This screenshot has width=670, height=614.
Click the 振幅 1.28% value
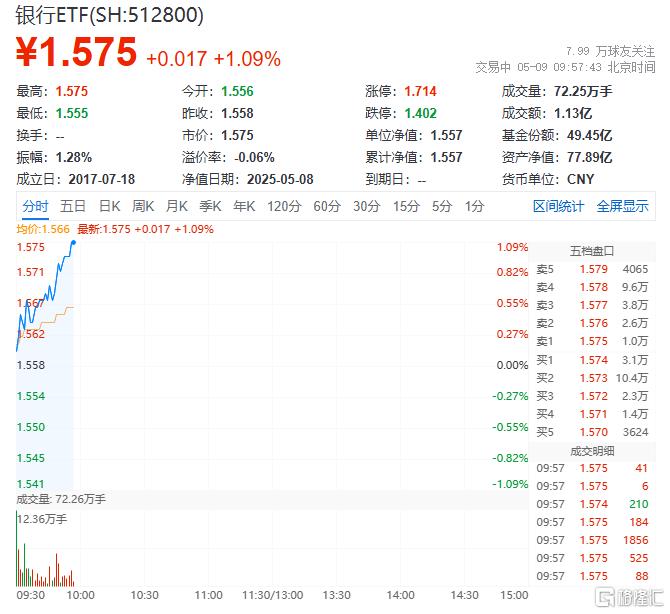click(x=73, y=157)
